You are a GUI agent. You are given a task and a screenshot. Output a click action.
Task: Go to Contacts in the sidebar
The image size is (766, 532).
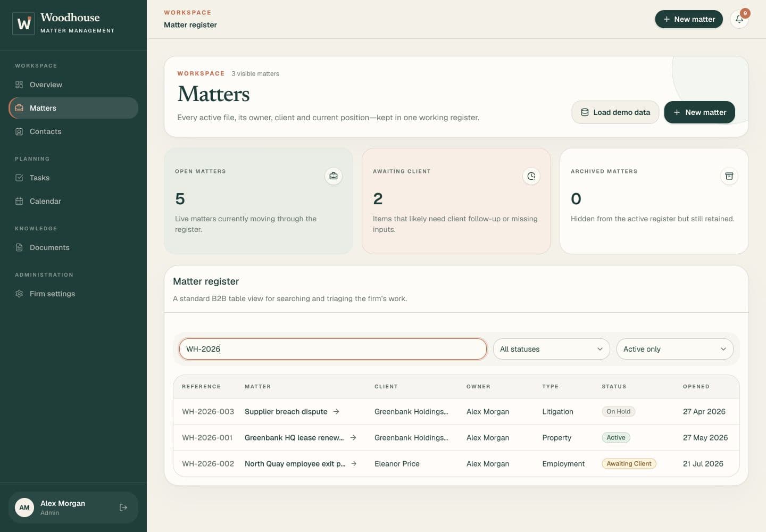tap(73, 131)
